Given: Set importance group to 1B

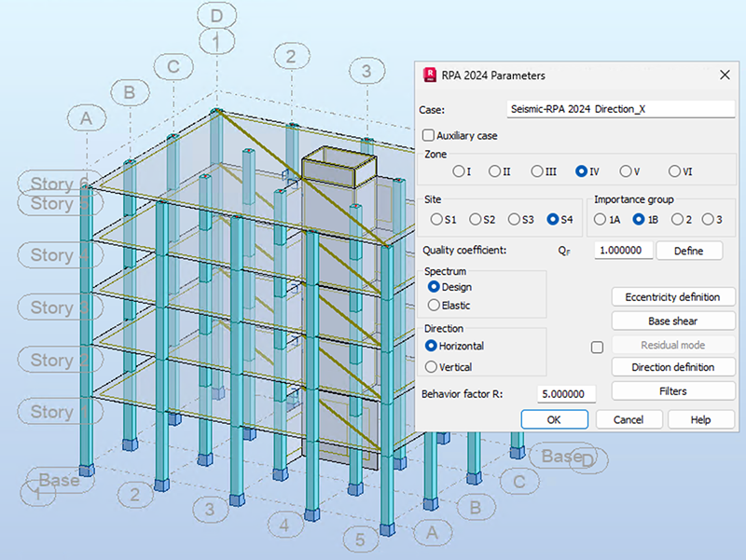Looking at the screenshot, I should [639, 219].
